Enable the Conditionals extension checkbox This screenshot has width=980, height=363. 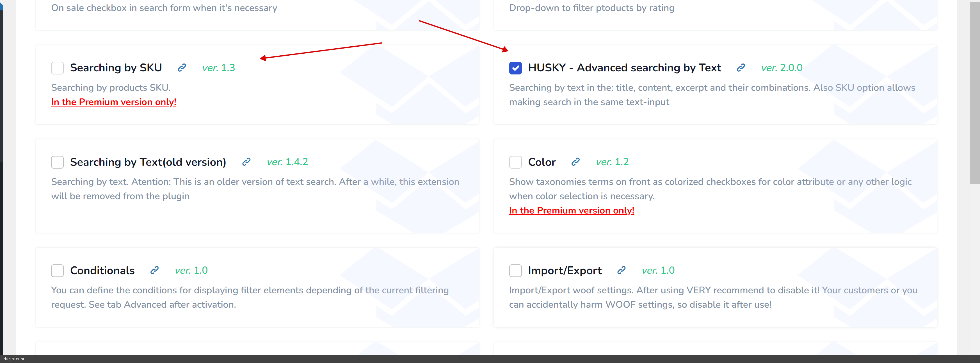[58, 271]
